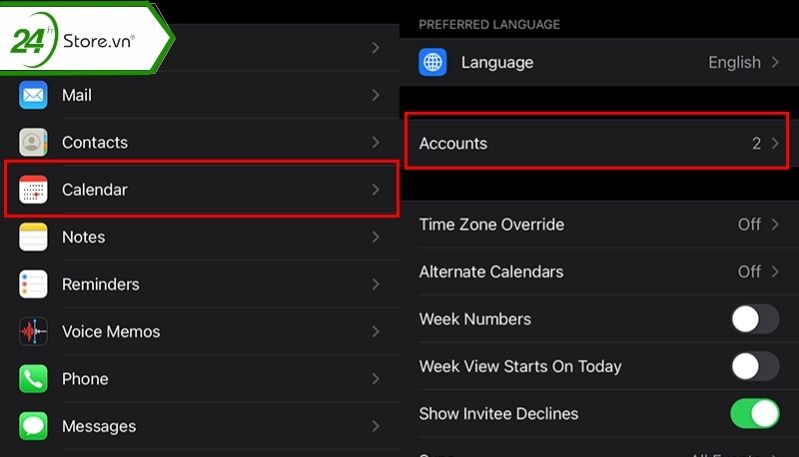Tap the Off value for Time Zone Override
The height and width of the screenshot is (457, 799).
[x=749, y=225]
